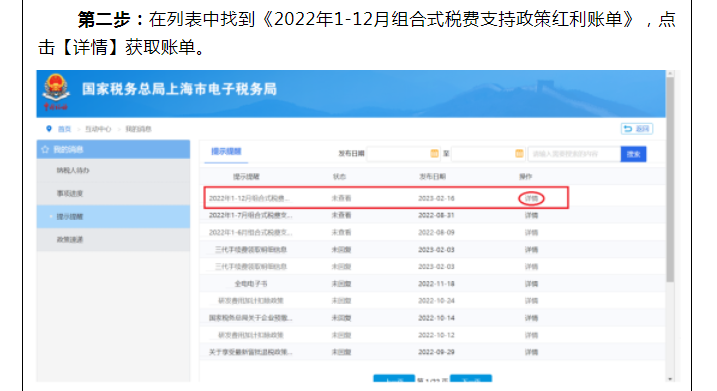Click 详情 for the 2022-11-18 row

[531, 284]
